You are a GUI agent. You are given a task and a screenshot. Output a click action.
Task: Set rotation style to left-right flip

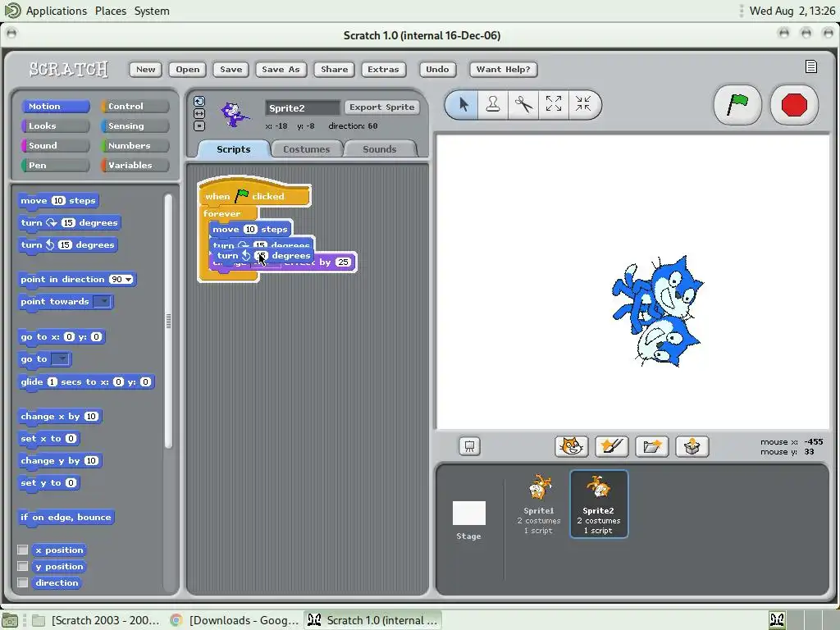tap(199, 113)
